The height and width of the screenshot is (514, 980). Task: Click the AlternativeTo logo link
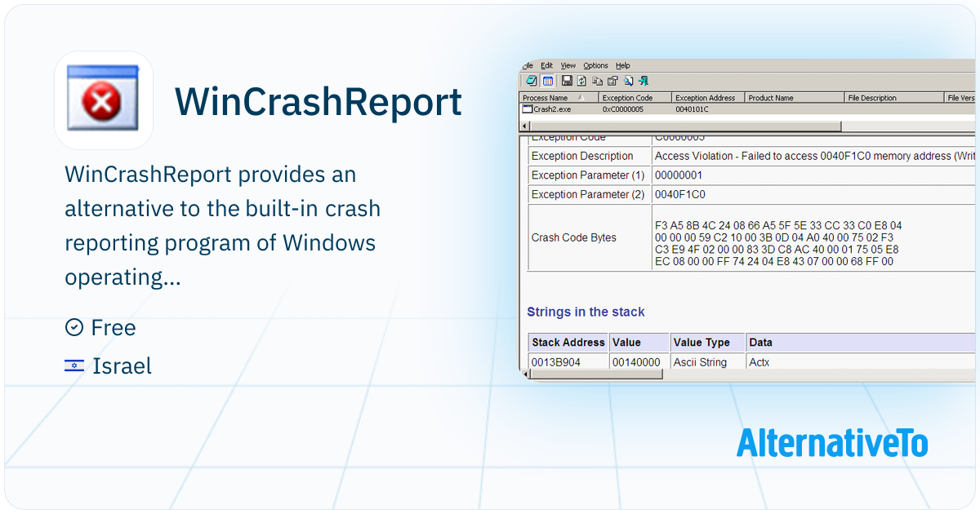[832, 441]
